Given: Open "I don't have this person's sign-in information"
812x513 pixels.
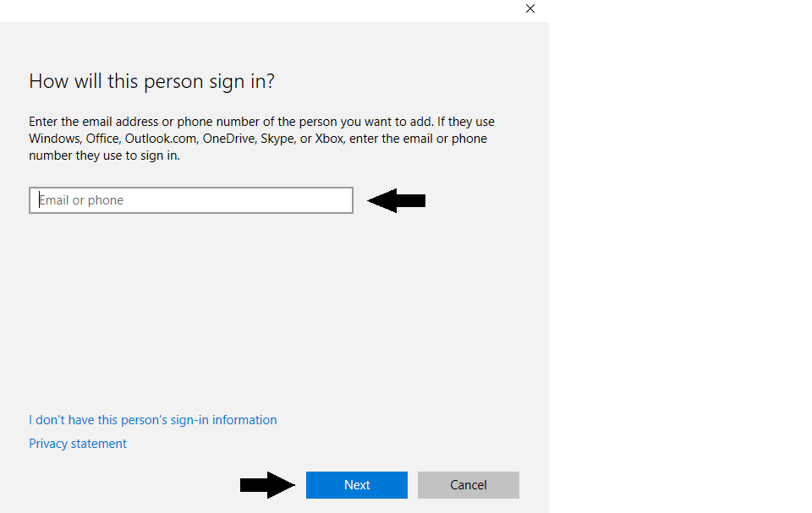Looking at the screenshot, I should pyautogui.click(x=152, y=420).
